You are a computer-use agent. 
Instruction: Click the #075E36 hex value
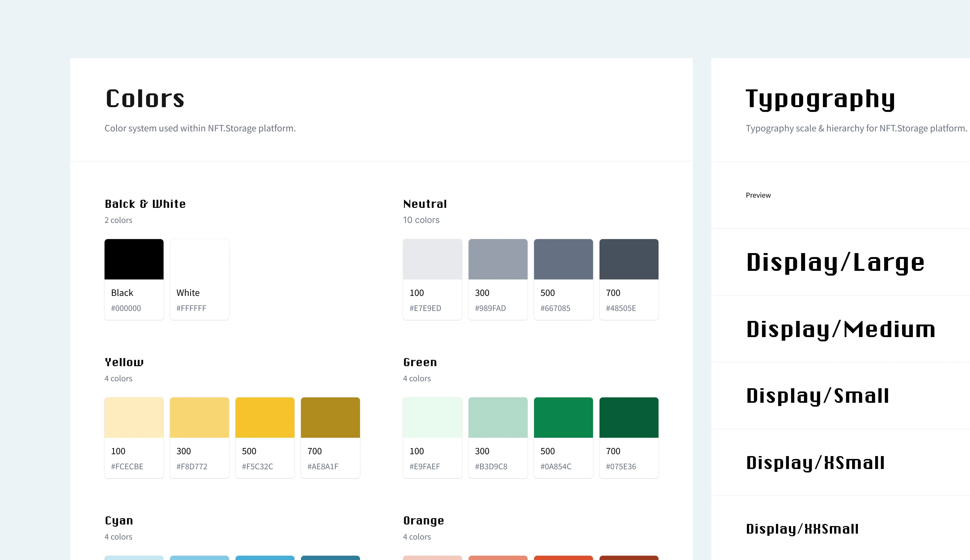[621, 467]
